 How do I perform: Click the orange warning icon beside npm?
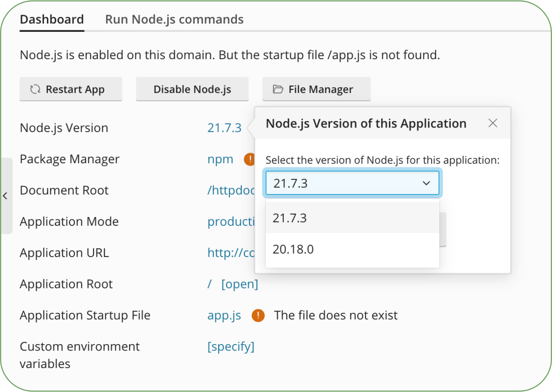click(x=249, y=159)
